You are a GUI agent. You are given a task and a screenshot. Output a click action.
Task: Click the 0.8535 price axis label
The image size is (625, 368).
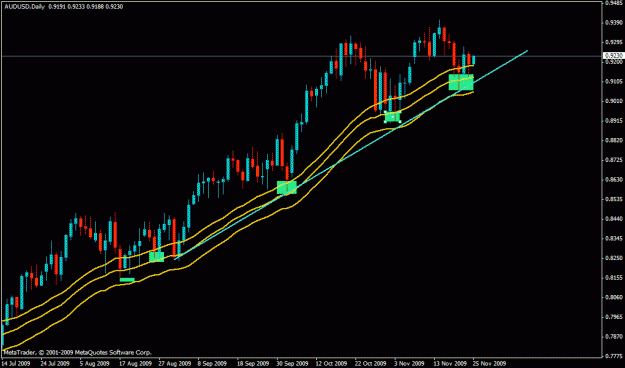click(x=613, y=199)
